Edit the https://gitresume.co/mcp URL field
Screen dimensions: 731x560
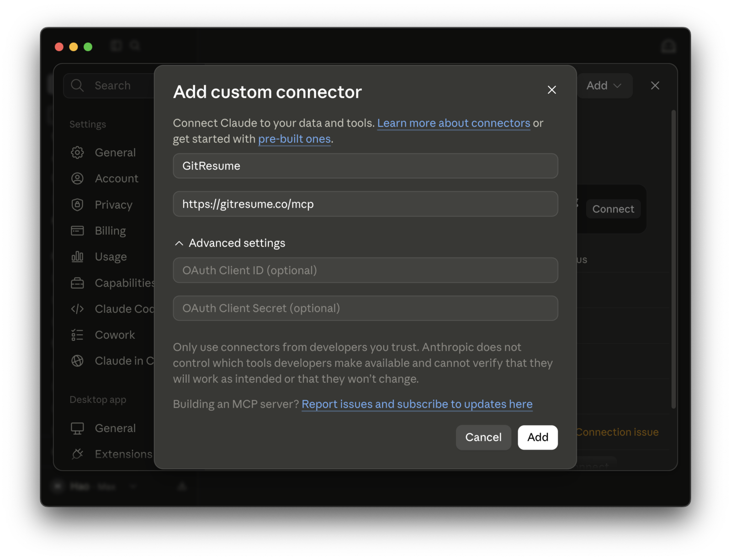tap(365, 204)
